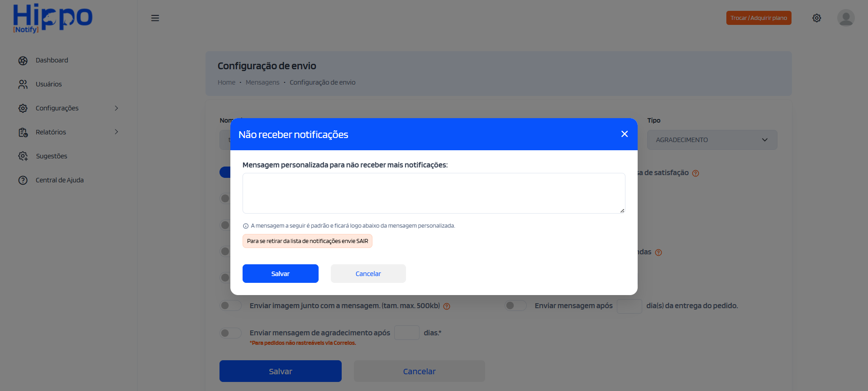Select the Sugestões icon in sidebar
Viewport: 868px width, 391px height.
(x=23, y=156)
